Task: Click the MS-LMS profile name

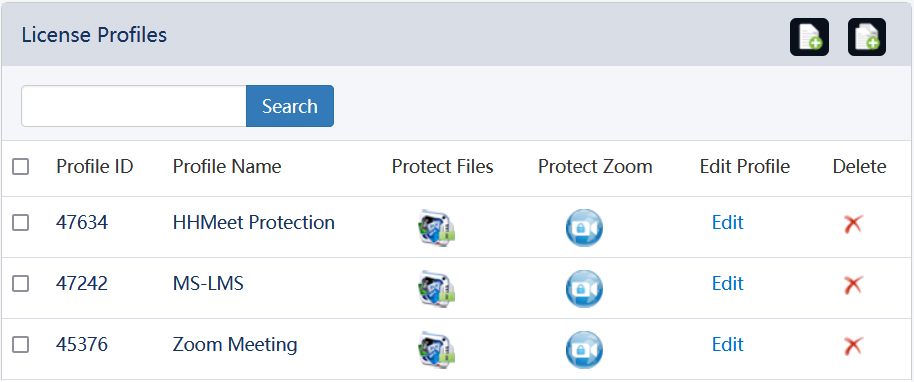Action: coord(208,283)
